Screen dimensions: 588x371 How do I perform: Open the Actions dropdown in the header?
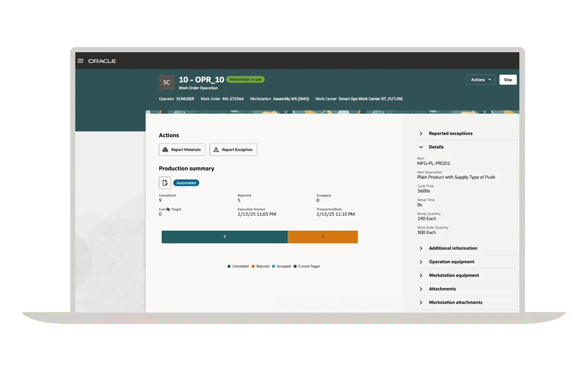point(480,80)
